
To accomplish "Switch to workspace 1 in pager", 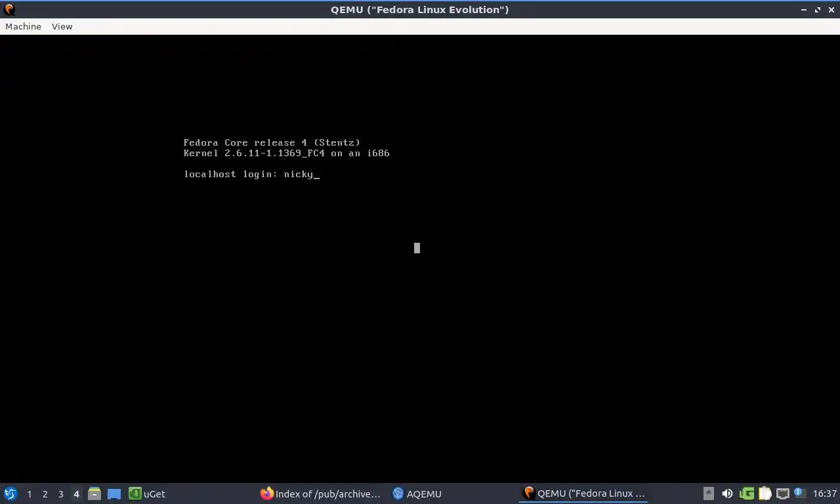I will [x=29, y=493].
